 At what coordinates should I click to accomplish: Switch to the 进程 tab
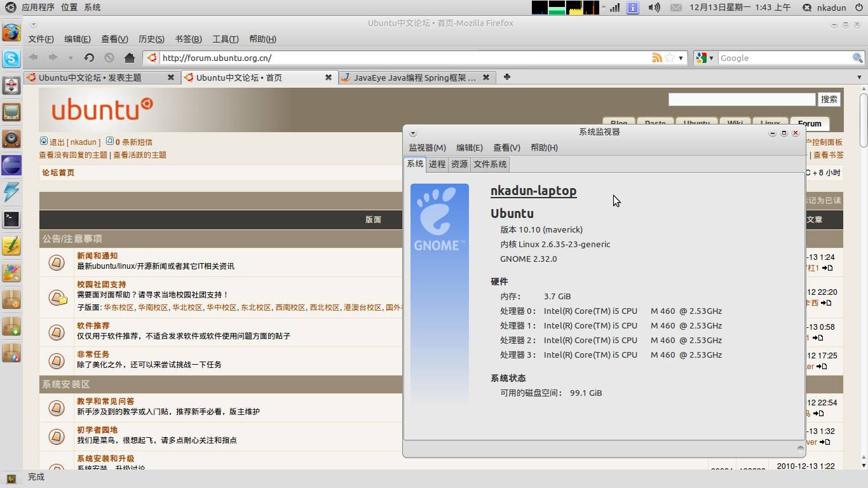pyautogui.click(x=437, y=164)
